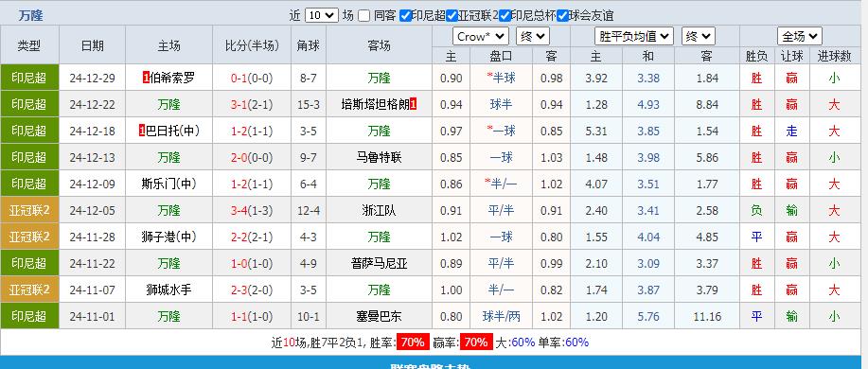Click the 亚冠联2 league tag for 24-12-05
The image size is (868, 369).
(x=29, y=210)
